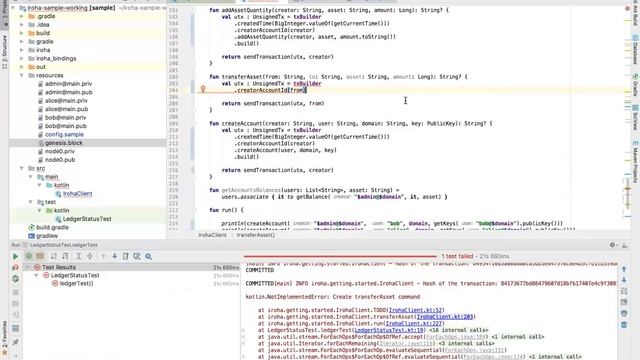Toggle scroll to end of console
This screenshot has width=640, height=360.
(624, 302)
